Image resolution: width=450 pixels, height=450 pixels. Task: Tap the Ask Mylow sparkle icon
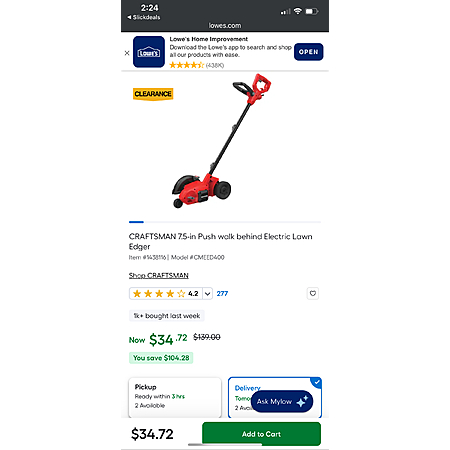[302, 401]
